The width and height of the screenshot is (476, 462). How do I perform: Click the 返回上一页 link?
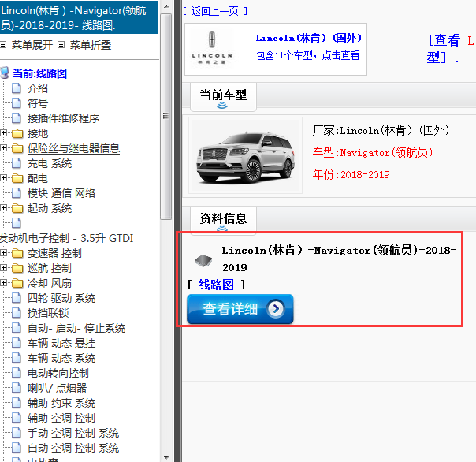tap(215, 11)
